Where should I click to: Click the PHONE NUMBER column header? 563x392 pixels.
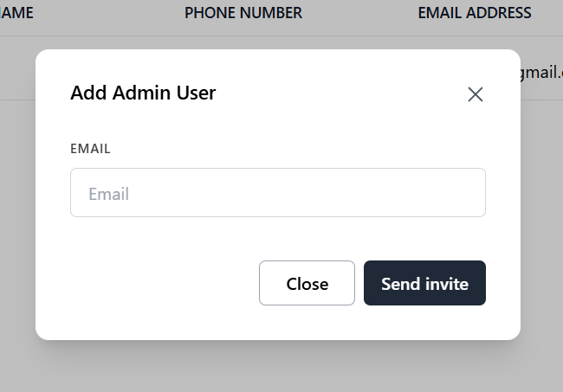[x=243, y=13]
